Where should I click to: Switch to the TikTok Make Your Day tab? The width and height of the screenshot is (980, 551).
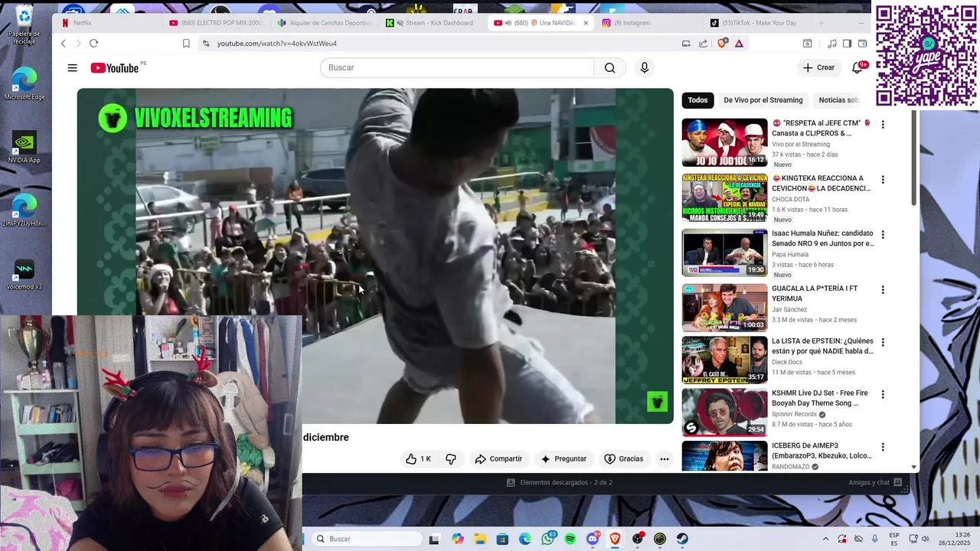coord(758,23)
